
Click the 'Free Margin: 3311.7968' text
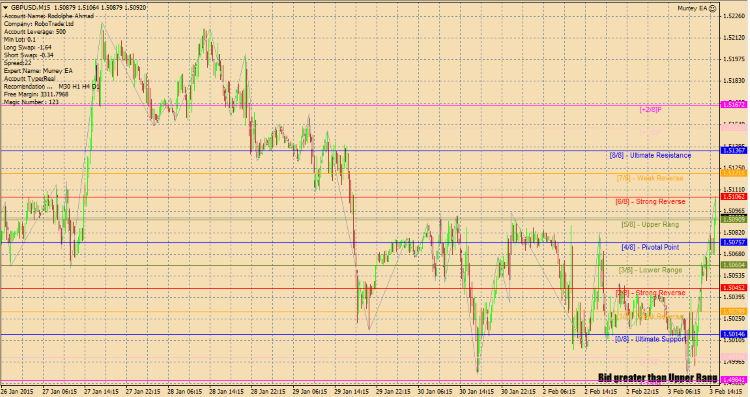click(36, 94)
